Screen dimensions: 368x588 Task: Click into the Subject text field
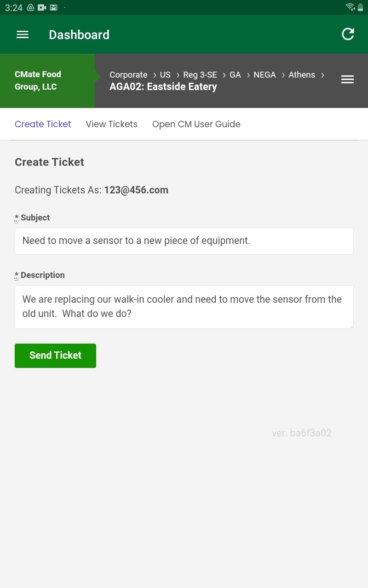tap(184, 241)
